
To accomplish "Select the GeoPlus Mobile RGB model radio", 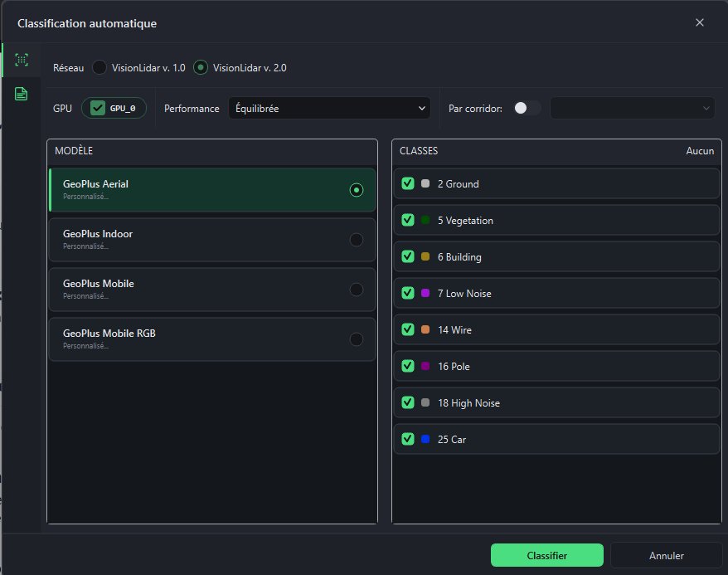I will click(x=356, y=339).
